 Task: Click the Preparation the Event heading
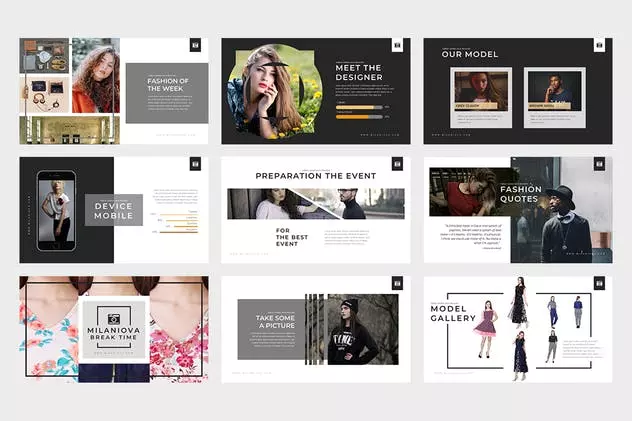pos(316,176)
